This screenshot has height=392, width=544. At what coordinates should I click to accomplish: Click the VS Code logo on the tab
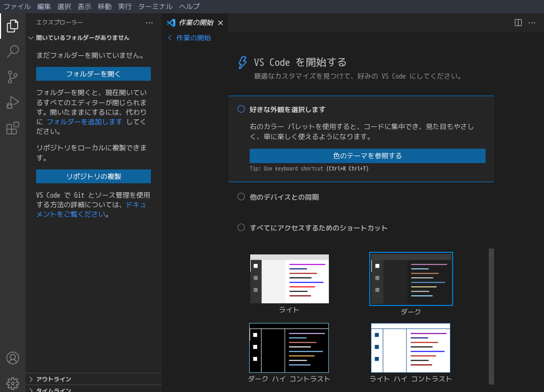(x=171, y=23)
